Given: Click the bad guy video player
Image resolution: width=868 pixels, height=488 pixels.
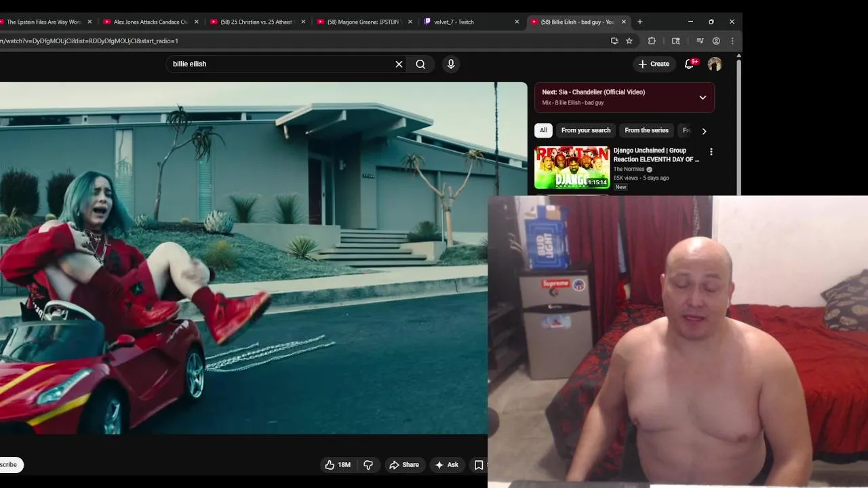Looking at the screenshot, I should (263, 258).
